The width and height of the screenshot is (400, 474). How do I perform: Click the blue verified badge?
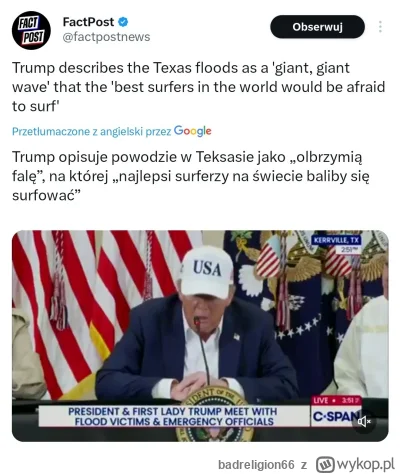pyautogui.click(x=123, y=22)
